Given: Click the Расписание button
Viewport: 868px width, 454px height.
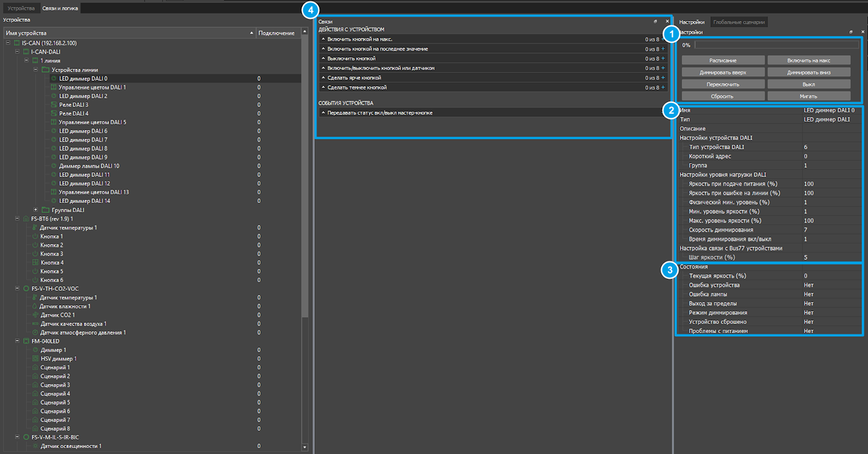Looking at the screenshot, I should pyautogui.click(x=723, y=60).
